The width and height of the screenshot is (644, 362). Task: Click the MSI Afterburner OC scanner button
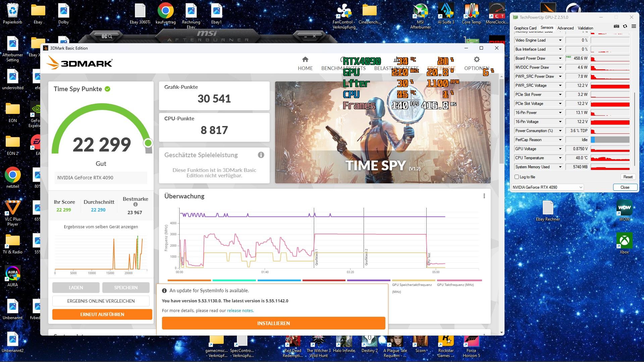pyautogui.click(x=107, y=36)
